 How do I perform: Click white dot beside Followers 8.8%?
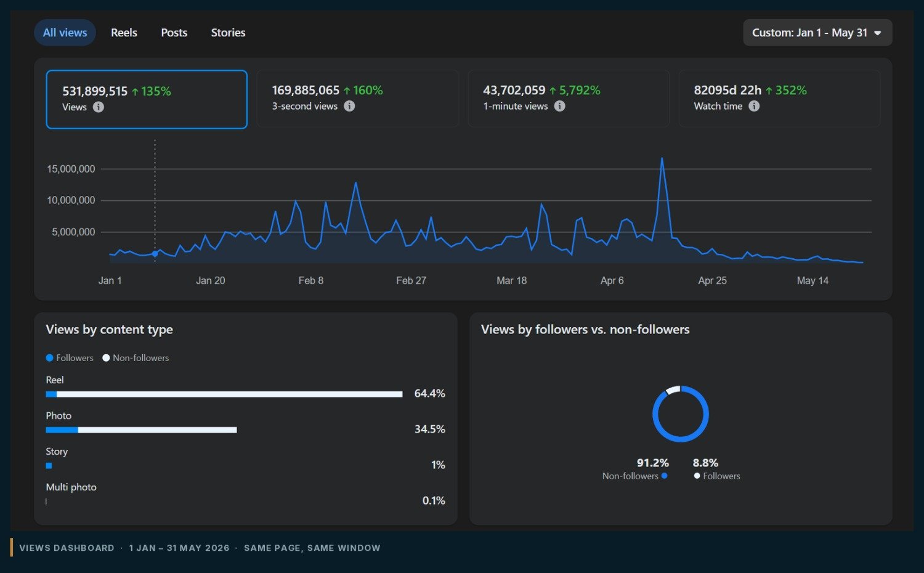[697, 476]
